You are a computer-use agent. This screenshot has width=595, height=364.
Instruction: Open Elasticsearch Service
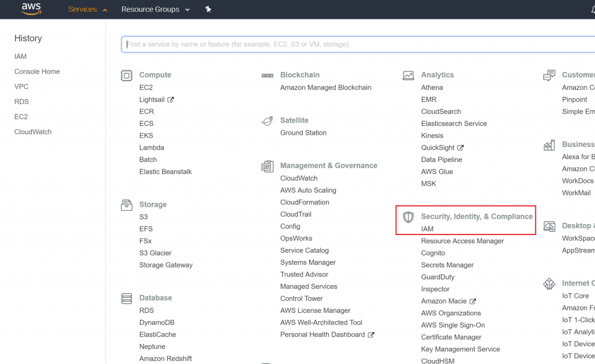coord(454,124)
